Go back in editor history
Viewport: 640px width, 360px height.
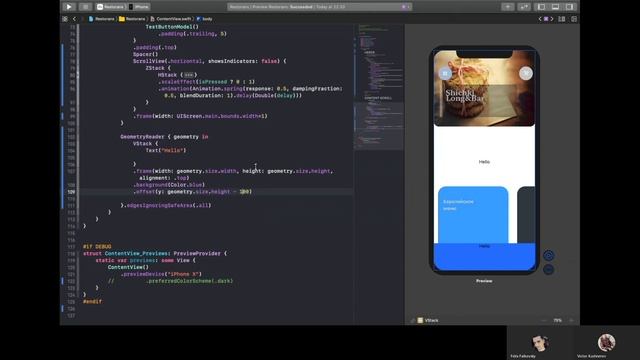74,19
